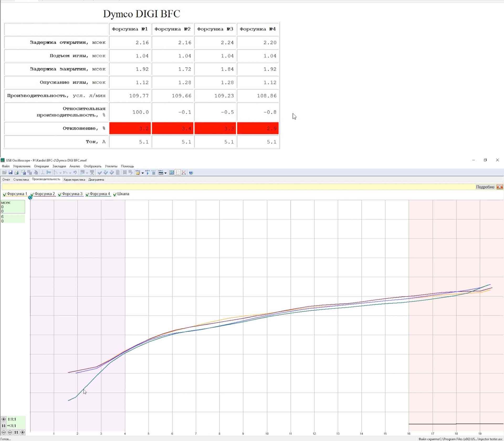Click the save floppy disk icon
The height and width of the screenshot is (441, 504).
(x=10, y=172)
